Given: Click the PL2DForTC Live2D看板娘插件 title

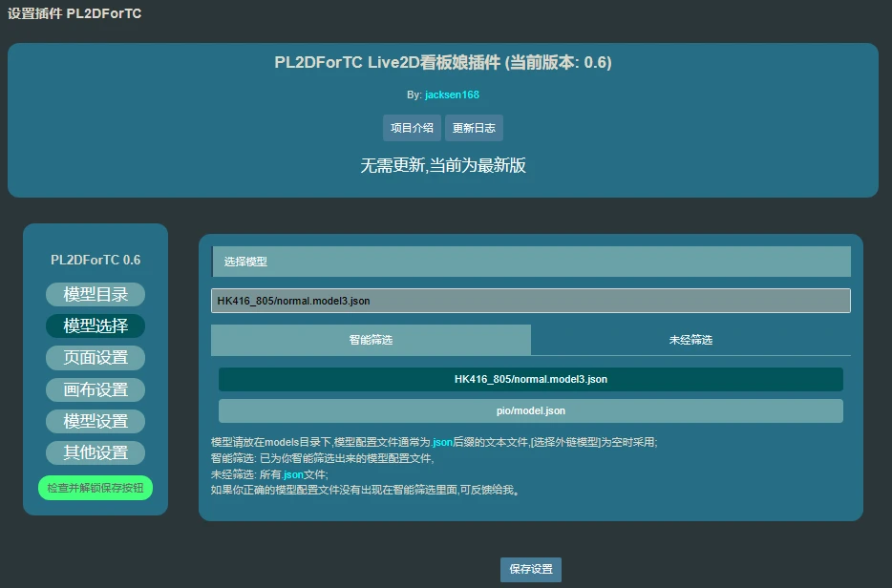Looking at the screenshot, I should pyautogui.click(x=443, y=63).
